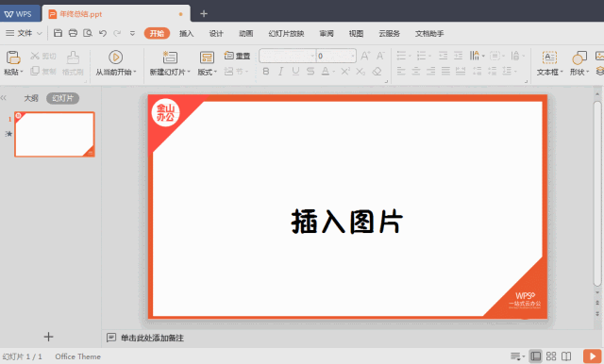Screen dimensions: 604x364
Task: Expand numbered list options dropdown
Action: tap(430, 57)
